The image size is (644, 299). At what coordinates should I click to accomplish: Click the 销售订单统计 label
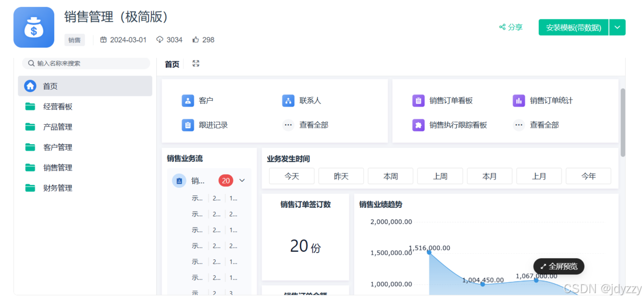pyautogui.click(x=551, y=100)
